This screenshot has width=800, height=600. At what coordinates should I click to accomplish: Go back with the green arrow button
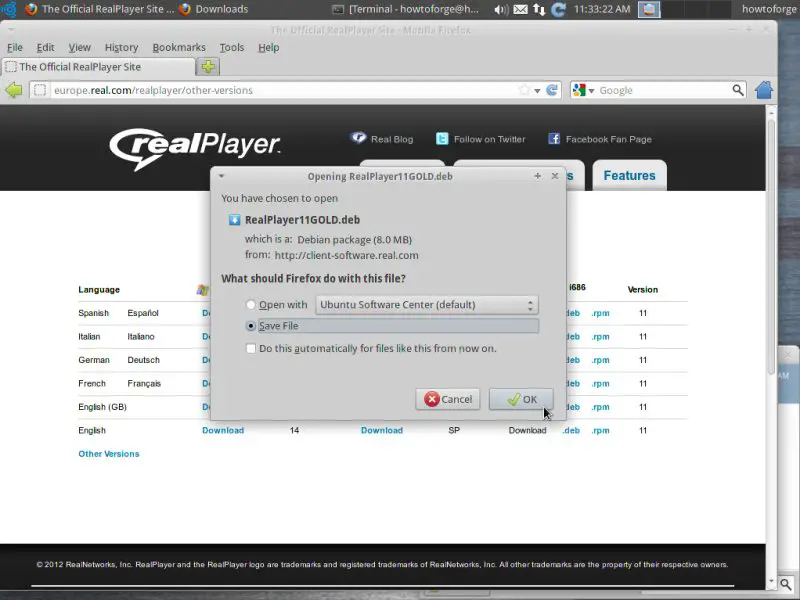click(14, 90)
